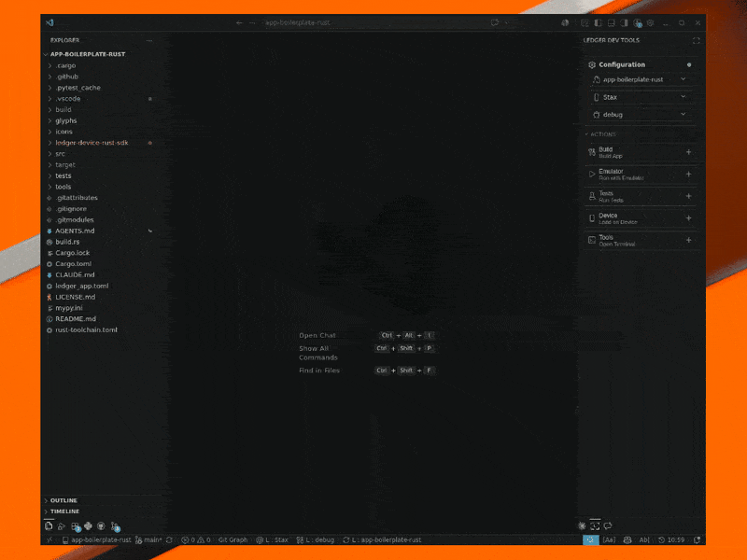Expand the Tools action with plus
Screen dimensions: 747x560
coord(688,240)
